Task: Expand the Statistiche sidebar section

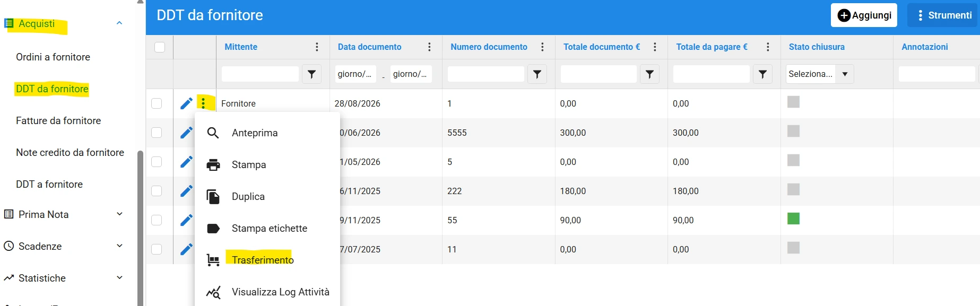Action: [119, 277]
